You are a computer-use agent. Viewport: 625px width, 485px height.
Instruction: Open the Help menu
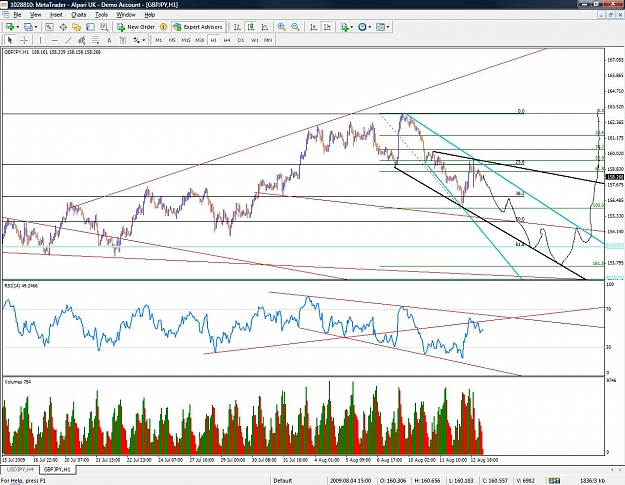(149, 15)
